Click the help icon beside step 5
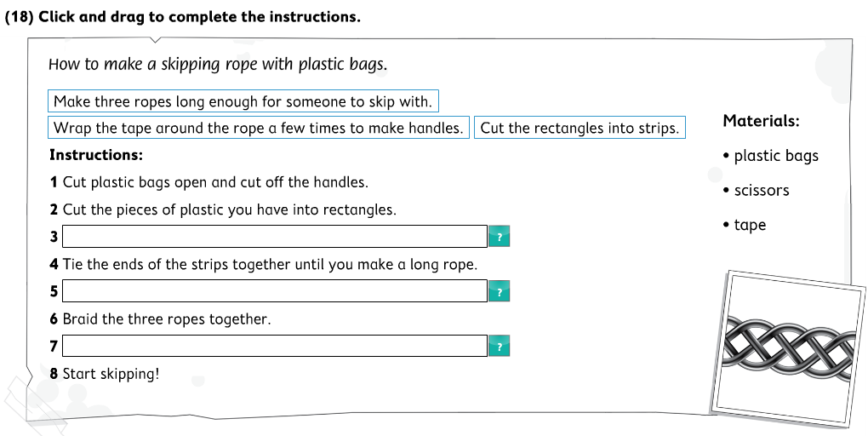This screenshot has height=436, width=868. (499, 292)
